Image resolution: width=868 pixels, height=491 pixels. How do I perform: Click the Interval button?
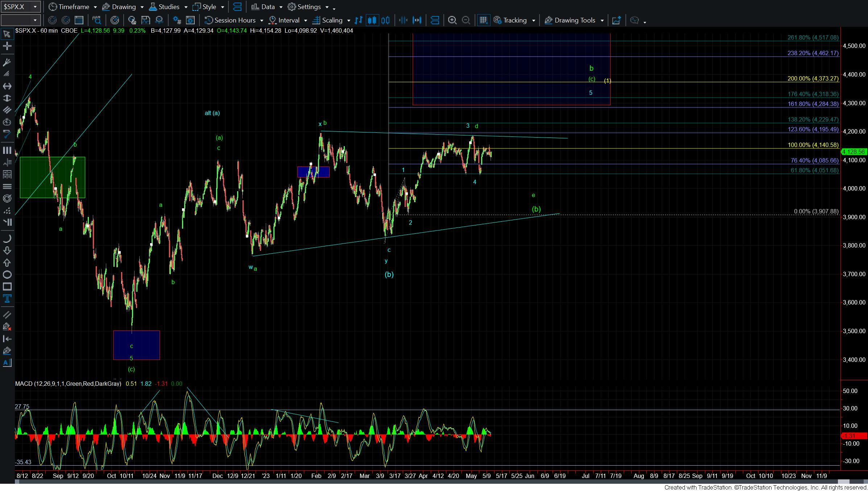tap(284, 20)
